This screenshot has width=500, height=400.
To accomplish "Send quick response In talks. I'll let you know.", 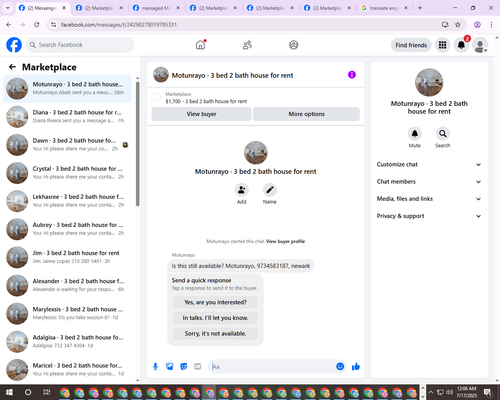I will 215,318.
